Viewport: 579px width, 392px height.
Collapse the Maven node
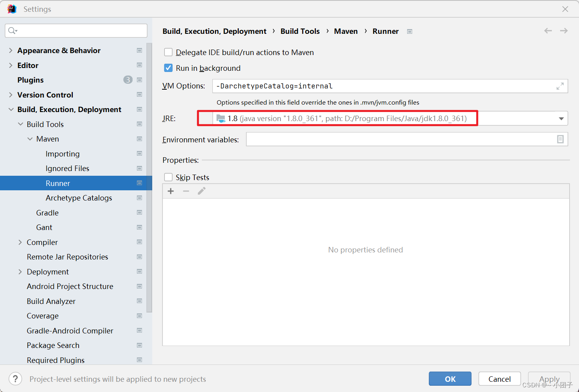click(30, 139)
